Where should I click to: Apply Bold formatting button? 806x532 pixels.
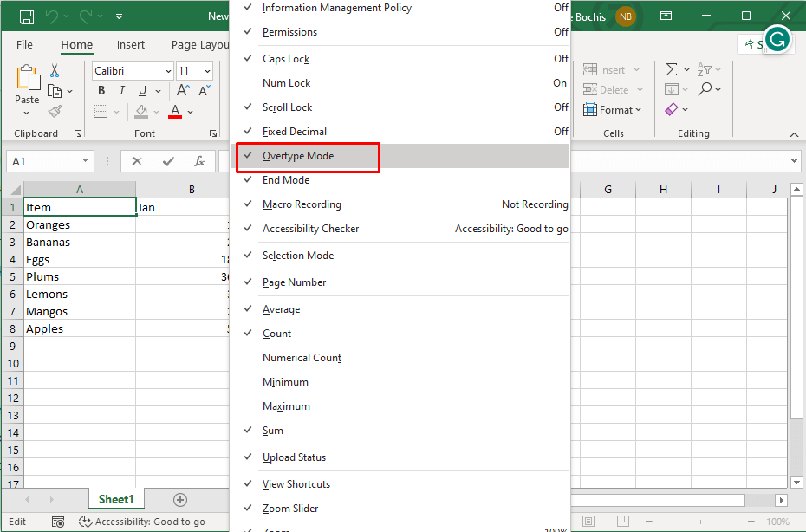101,90
